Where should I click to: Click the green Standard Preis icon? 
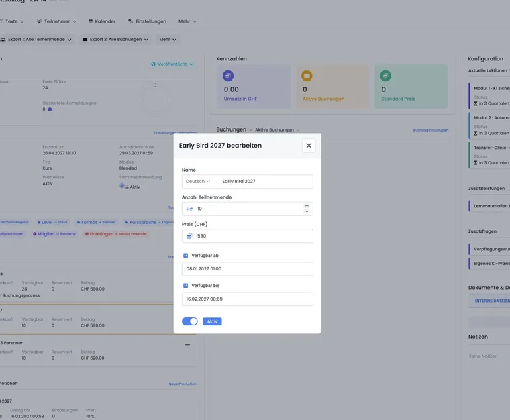[385, 76]
